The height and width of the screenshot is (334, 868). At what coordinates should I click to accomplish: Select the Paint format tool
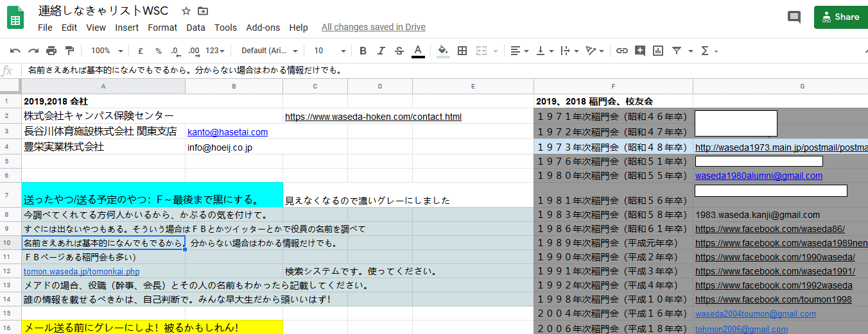(69, 51)
